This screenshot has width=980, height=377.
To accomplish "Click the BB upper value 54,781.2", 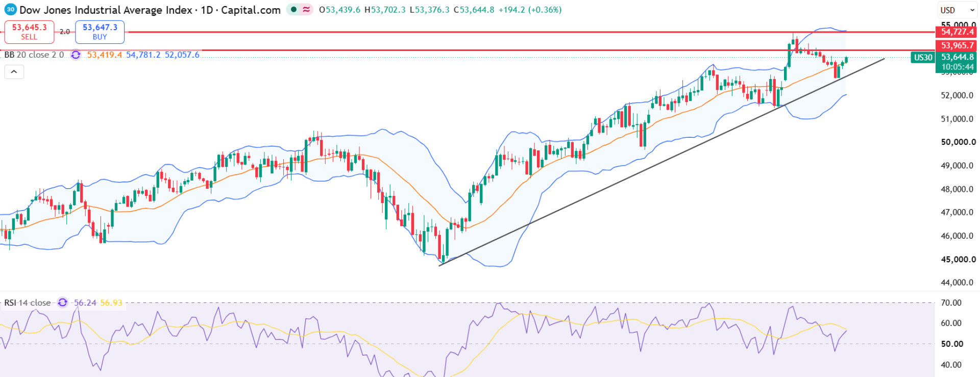I will click(143, 55).
